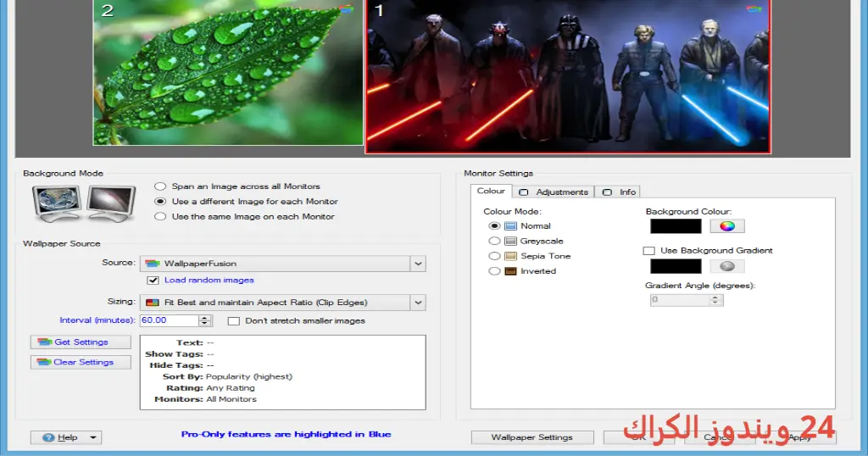868x456 pixels.
Task: Open the Source dropdown showing WallpaperFusion
Action: 283,264
